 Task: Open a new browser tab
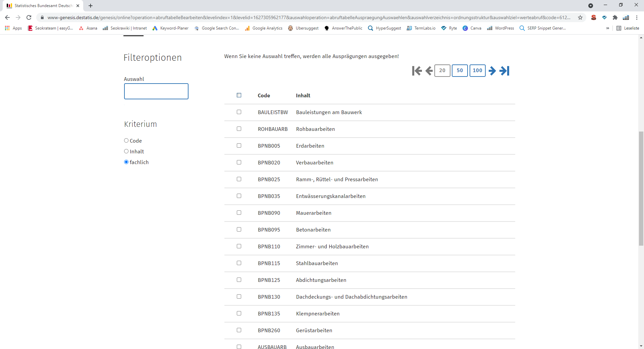91,6
